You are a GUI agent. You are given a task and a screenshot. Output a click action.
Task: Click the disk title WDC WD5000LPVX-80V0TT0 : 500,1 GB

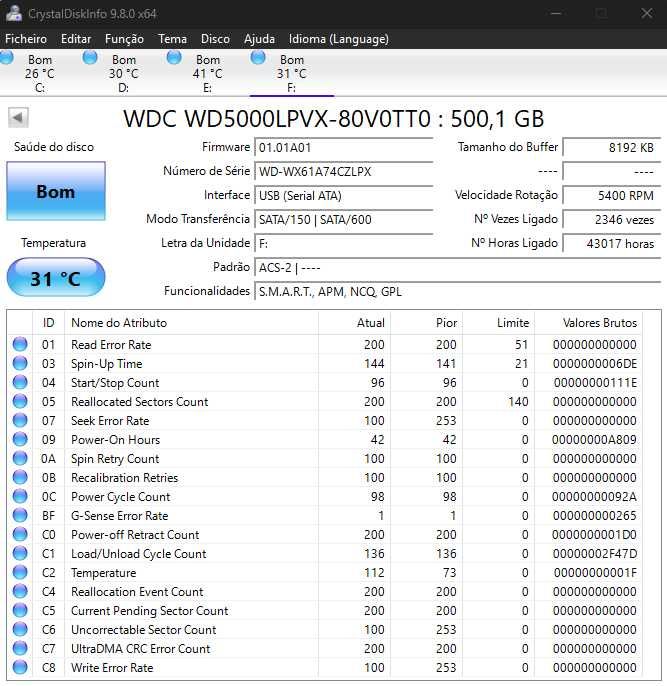(x=334, y=119)
